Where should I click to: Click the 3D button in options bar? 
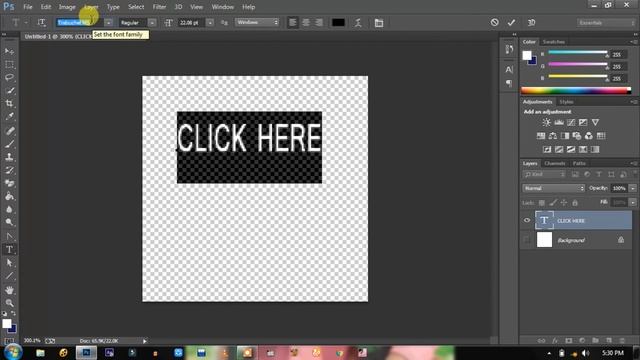coord(531,23)
